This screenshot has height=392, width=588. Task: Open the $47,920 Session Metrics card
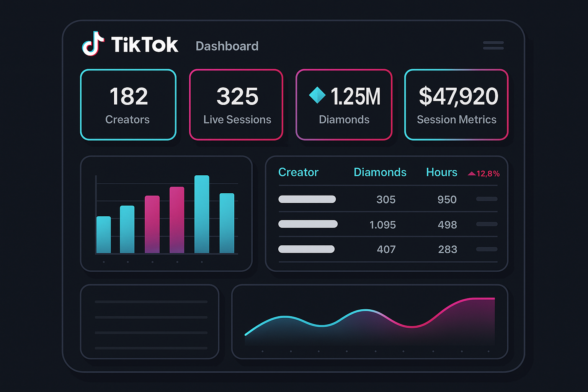[456, 105]
